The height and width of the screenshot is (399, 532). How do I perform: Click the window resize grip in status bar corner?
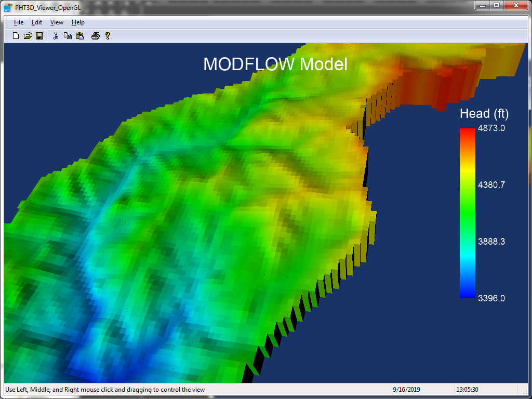525,391
